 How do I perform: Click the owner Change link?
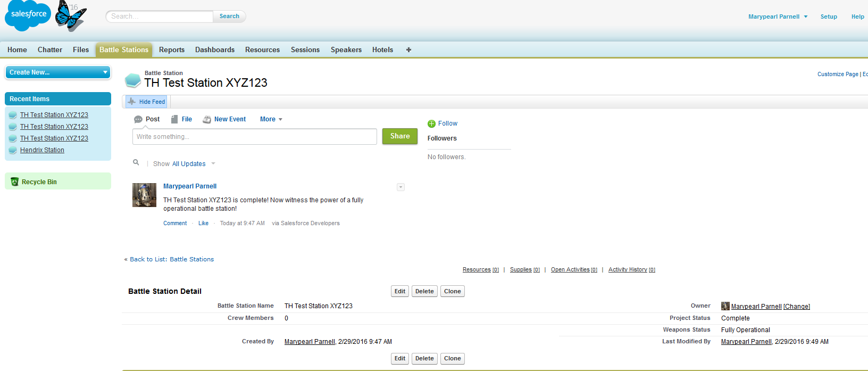click(797, 307)
